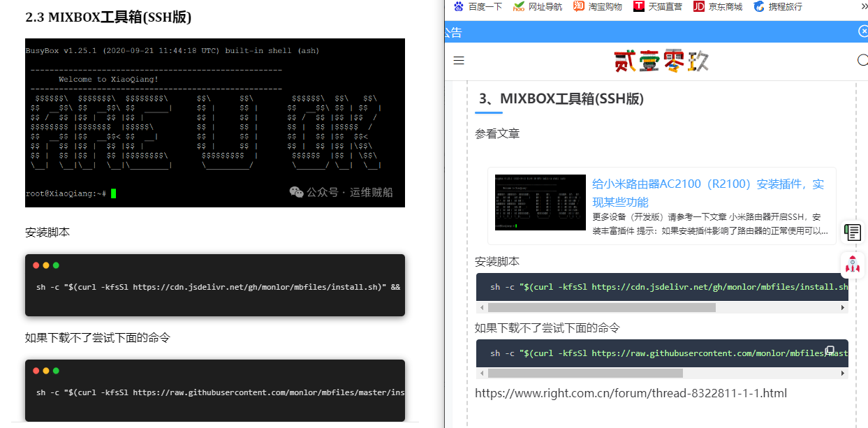The width and height of the screenshot is (868, 428).
Task: Click the left MIXBOX terminal screenshot
Action: tap(215, 123)
